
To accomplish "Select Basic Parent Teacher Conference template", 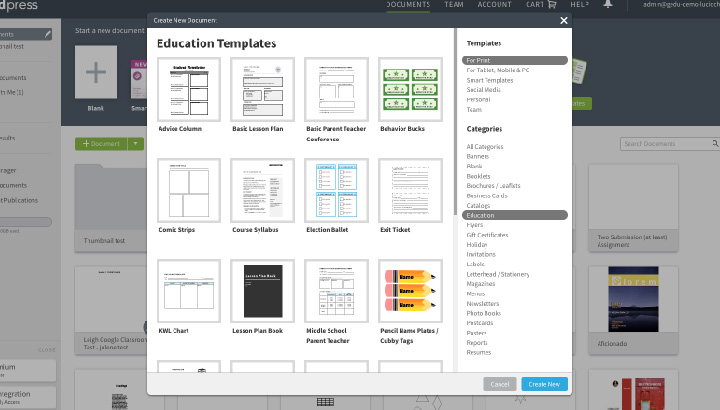I will click(337, 90).
